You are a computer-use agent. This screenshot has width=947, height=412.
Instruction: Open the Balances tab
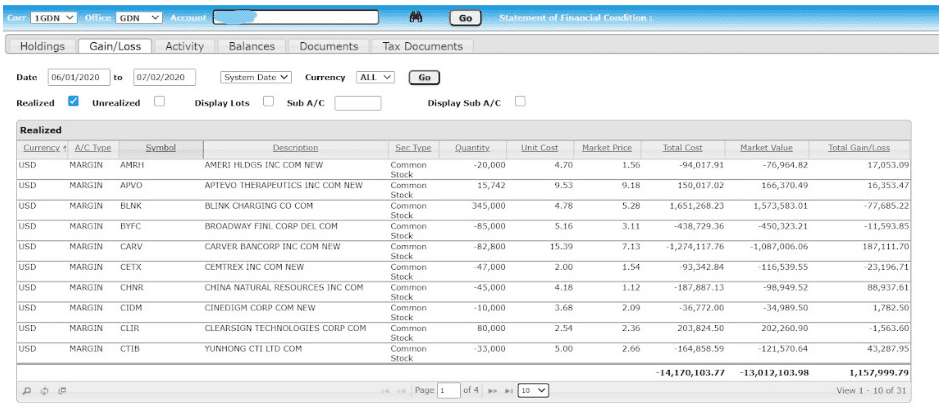pos(252,46)
